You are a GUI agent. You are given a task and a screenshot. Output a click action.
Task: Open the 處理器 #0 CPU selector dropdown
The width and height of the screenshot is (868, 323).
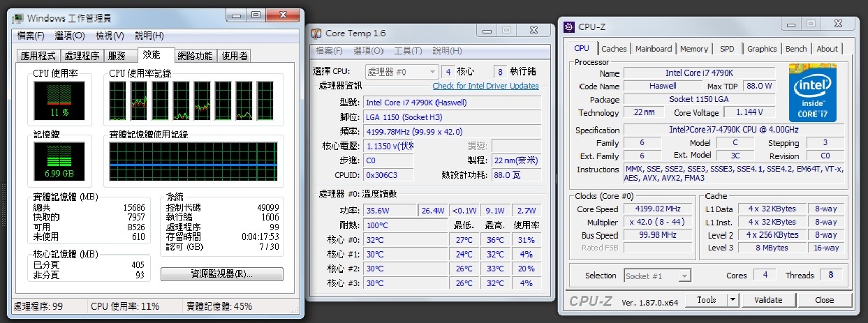402,72
